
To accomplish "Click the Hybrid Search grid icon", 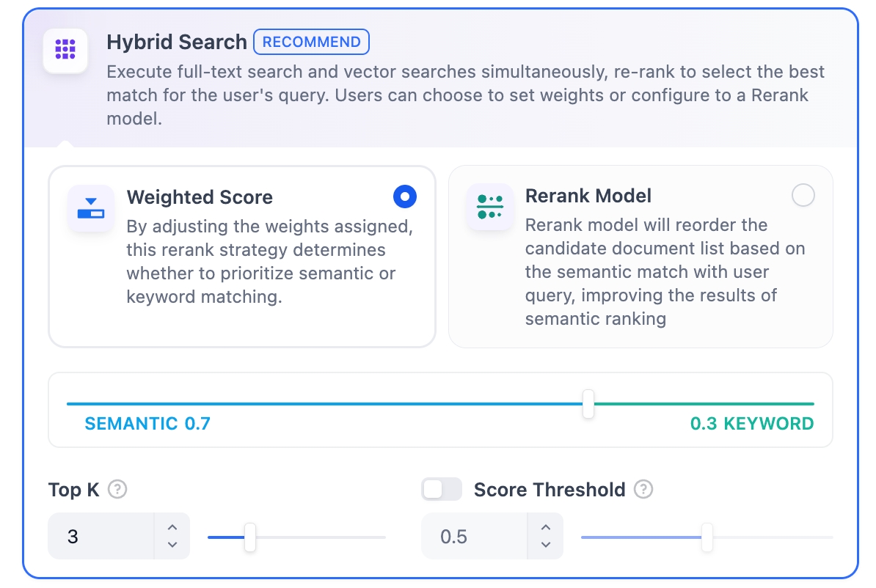I will coord(65,51).
